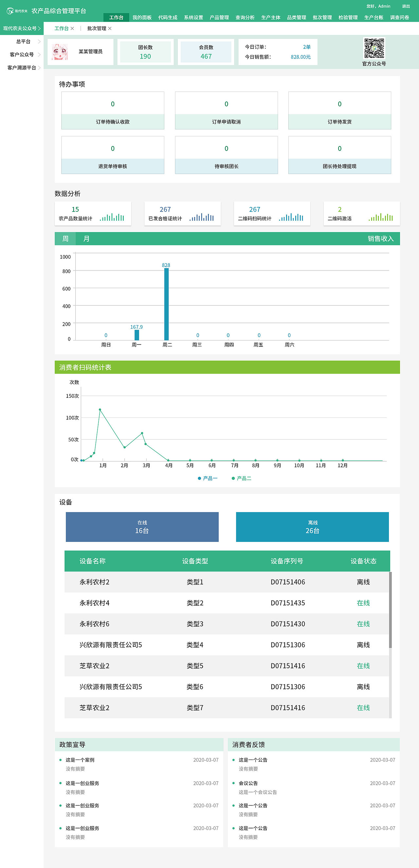
Task: Click 设备名称 column header
Action: pos(93,561)
